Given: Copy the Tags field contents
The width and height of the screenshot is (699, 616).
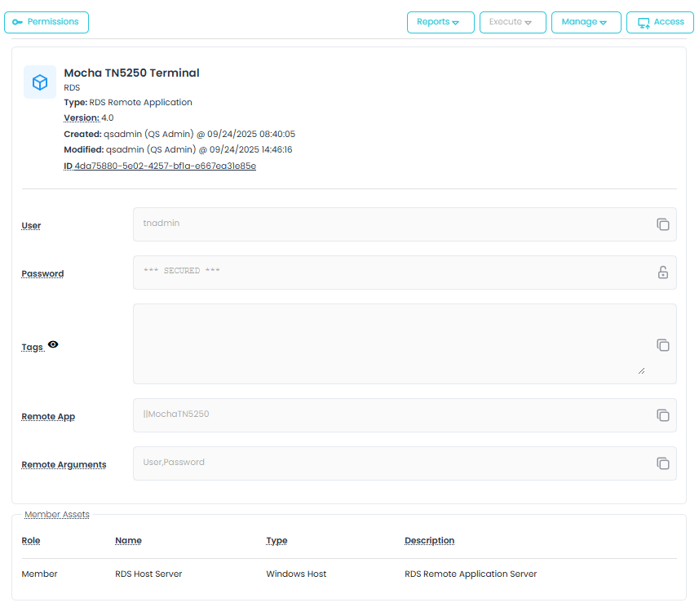Looking at the screenshot, I should (x=663, y=345).
